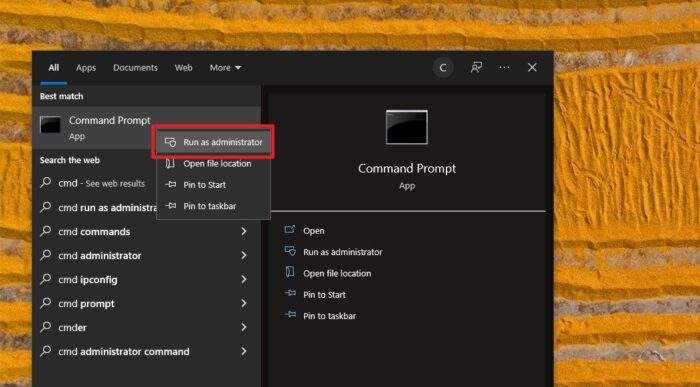Click the folder icon beside right-pane Open file location
Viewport: 700px width, 387px height.
[x=290, y=272]
